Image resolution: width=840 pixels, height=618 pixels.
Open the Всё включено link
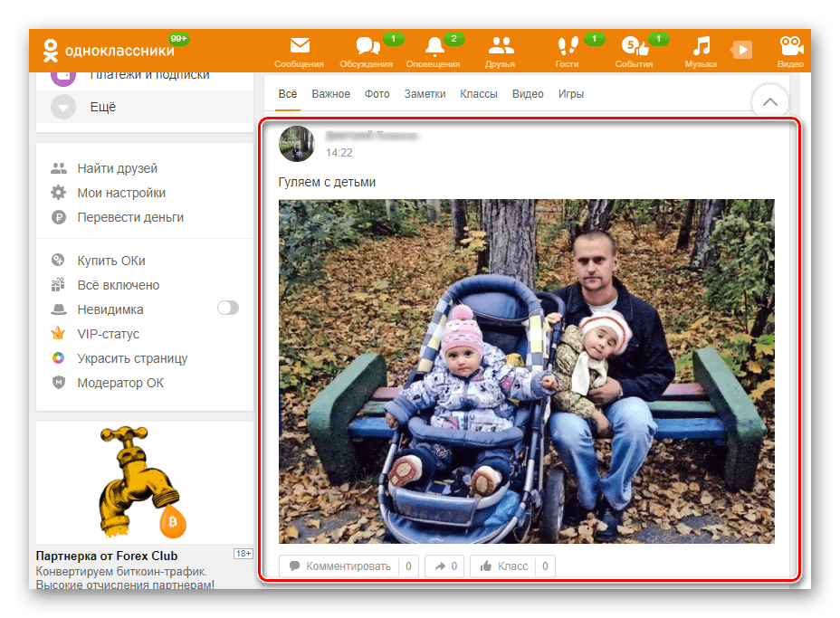(119, 285)
